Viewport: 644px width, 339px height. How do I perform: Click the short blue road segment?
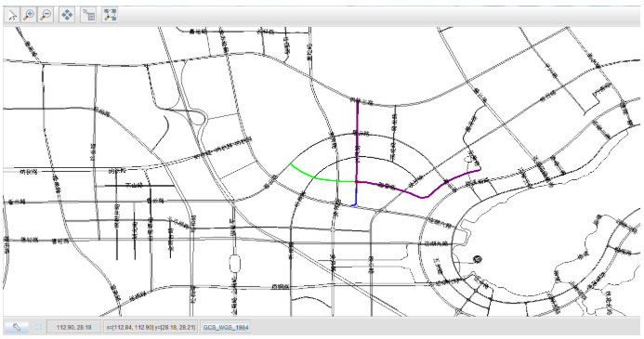[355, 194]
